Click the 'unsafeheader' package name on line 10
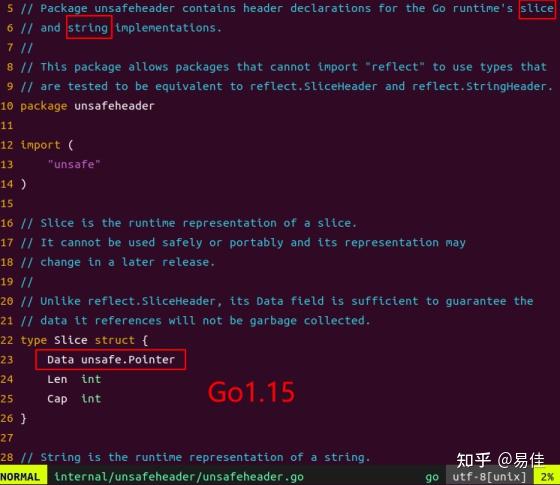Screen dimensions: 560x485 [114, 106]
